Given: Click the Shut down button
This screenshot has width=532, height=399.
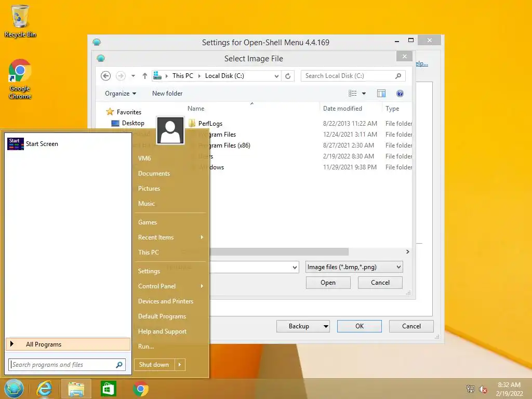Looking at the screenshot, I should tap(154, 365).
